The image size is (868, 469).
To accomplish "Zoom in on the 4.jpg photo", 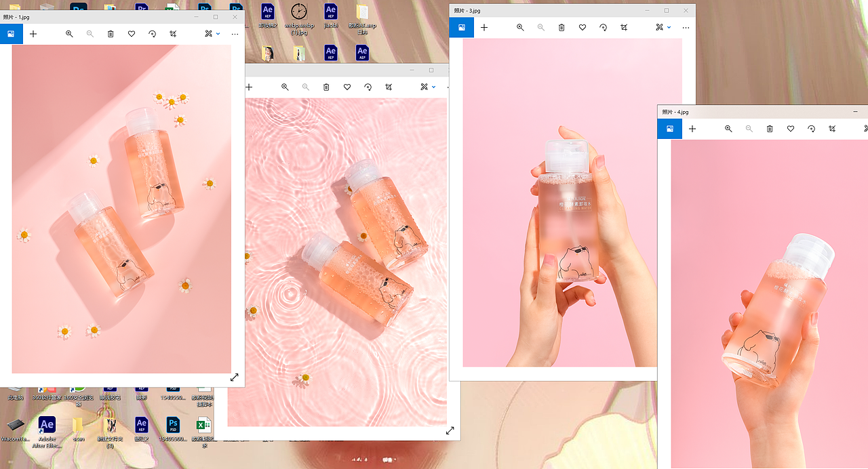I will coord(728,128).
